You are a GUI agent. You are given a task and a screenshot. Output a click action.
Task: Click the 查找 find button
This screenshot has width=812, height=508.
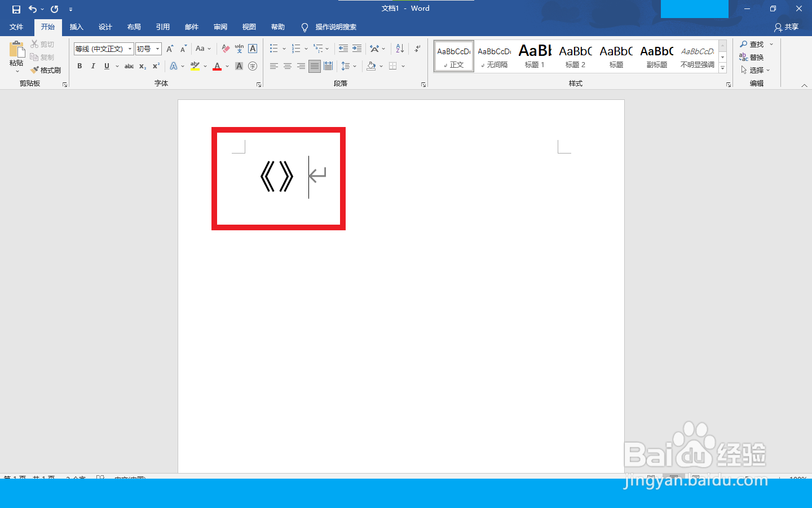coord(752,44)
